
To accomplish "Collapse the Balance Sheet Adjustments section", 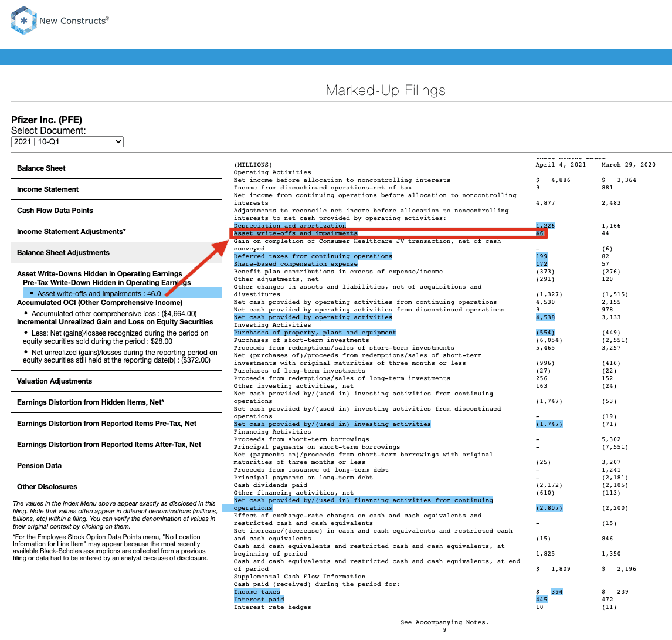I will coord(117,252).
